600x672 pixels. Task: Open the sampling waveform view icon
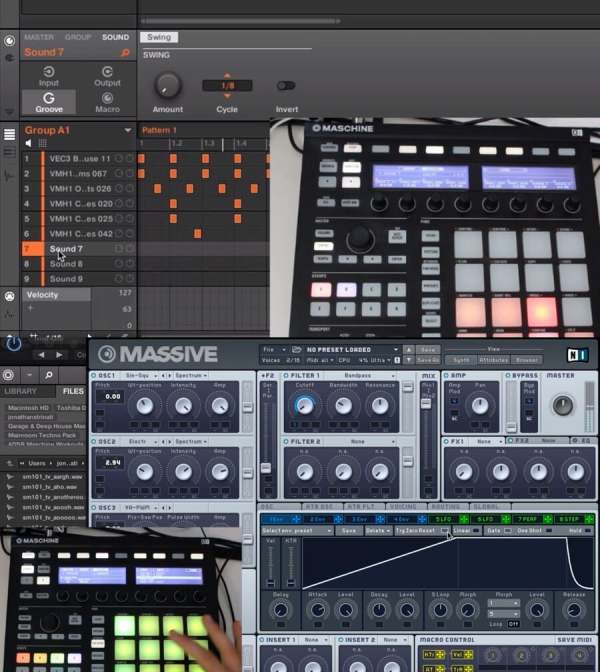9,175
